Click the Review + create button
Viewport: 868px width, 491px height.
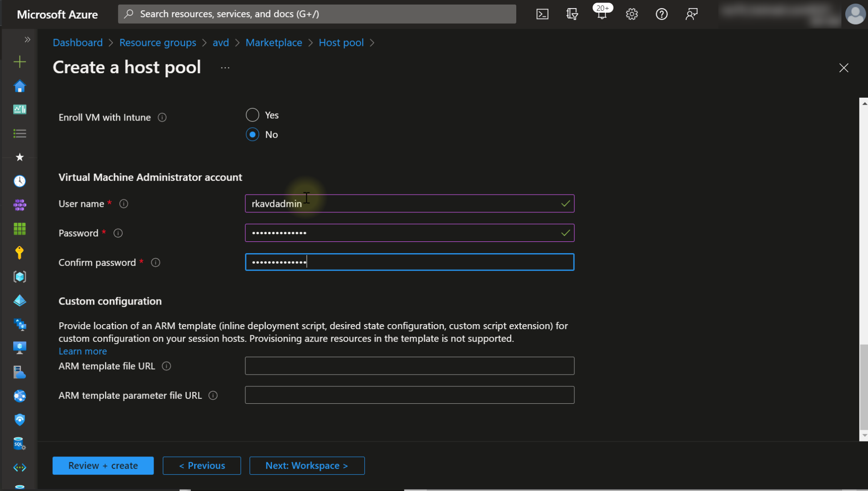click(x=103, y=466)
